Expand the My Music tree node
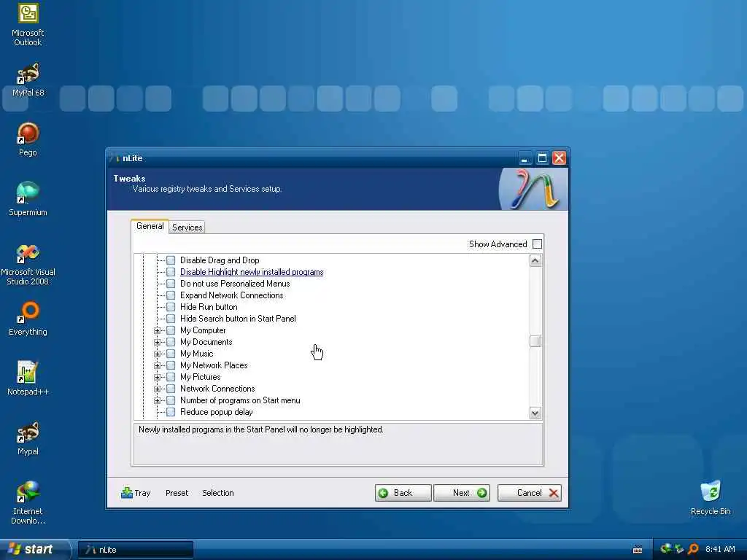 [158, 354]
